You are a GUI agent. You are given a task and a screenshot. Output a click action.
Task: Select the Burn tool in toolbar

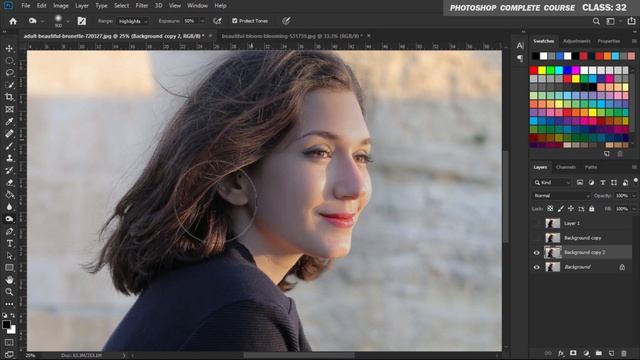tap(9, 219)
